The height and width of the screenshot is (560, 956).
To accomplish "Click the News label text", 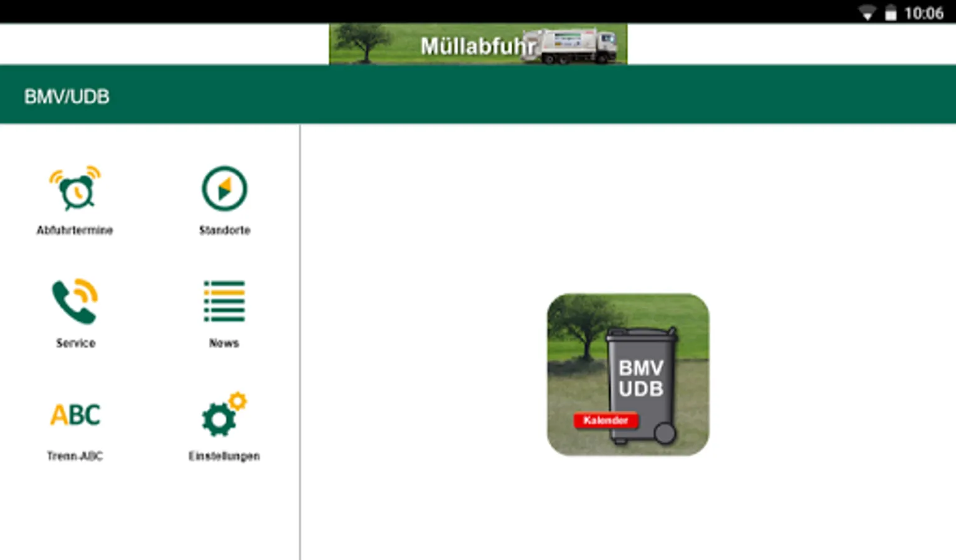I will pos(224,343).
